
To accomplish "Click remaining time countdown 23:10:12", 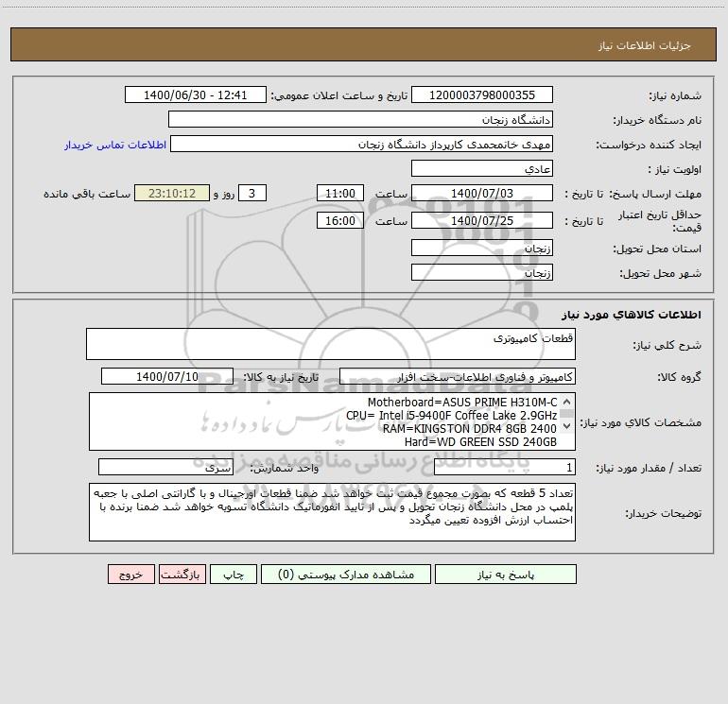I will coord(172,193).
